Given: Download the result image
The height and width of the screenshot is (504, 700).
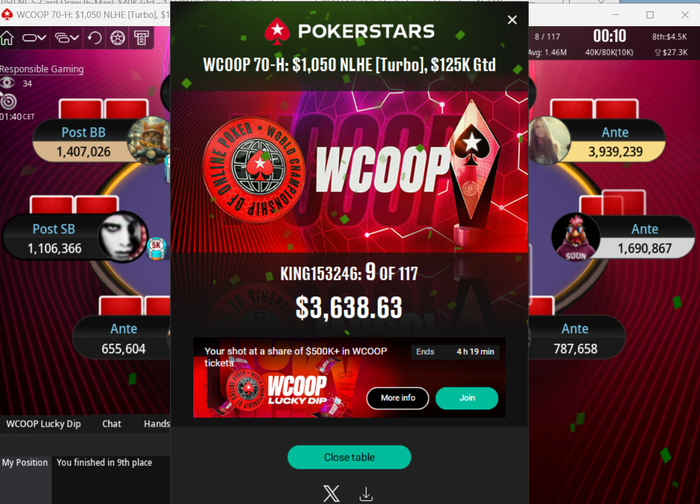Looking at the screenshot, I should pos(366,494).
